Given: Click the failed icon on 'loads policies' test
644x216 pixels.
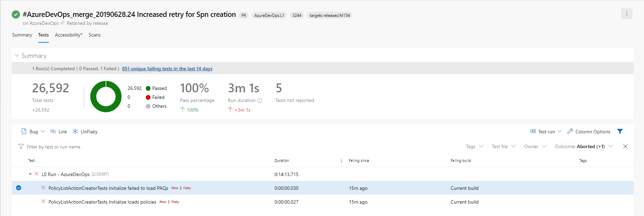Looking at the screenshot, I should [x=43, y=202].
